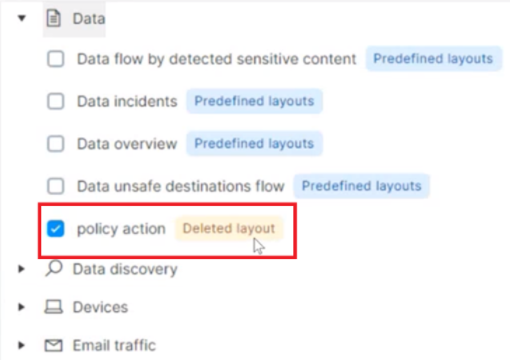Viewport: 510px width, 360px height.
Task: Click the Data category document icon
Action: [54, 18]
